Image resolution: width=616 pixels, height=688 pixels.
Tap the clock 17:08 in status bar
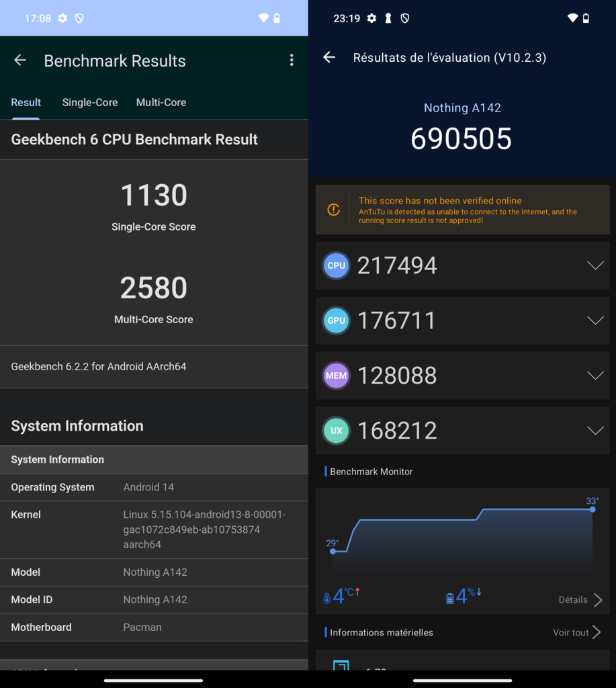click(38, 18)
